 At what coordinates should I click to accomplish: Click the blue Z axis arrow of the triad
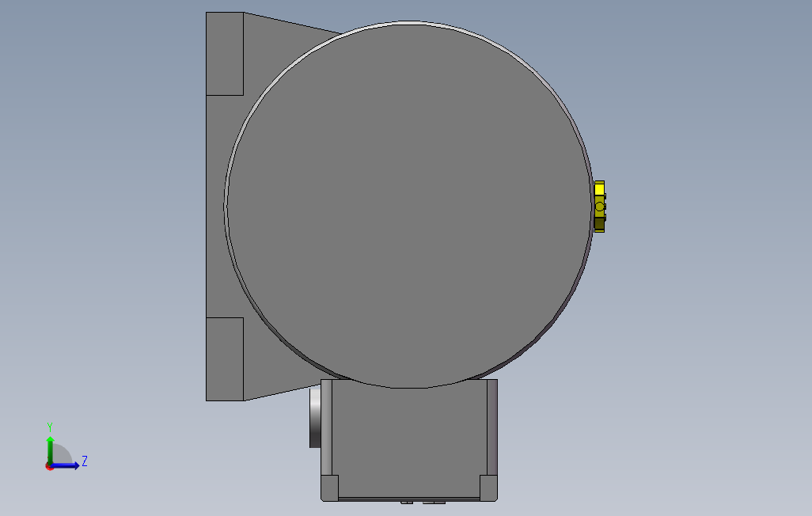66,466
